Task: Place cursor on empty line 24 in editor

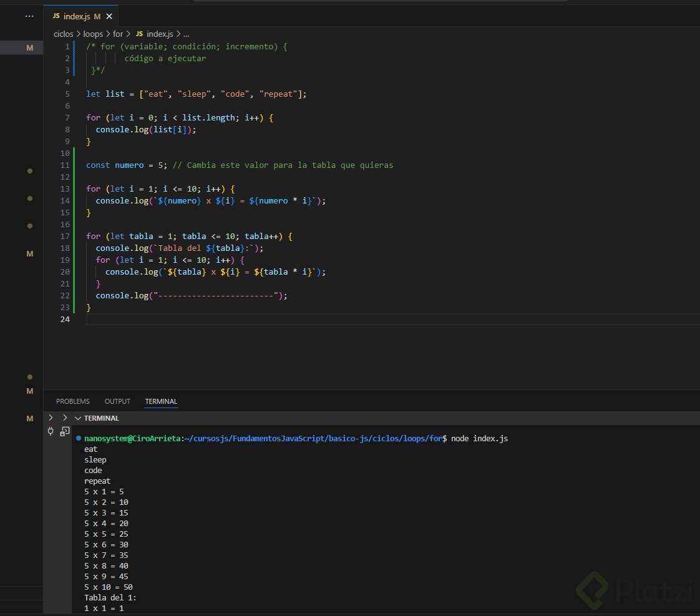Action: (x=250, y=320)
